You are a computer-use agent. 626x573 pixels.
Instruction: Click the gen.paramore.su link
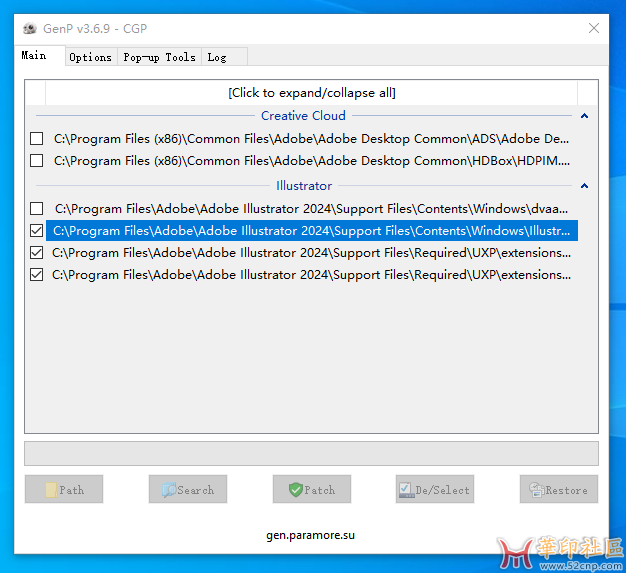(311, 535)
